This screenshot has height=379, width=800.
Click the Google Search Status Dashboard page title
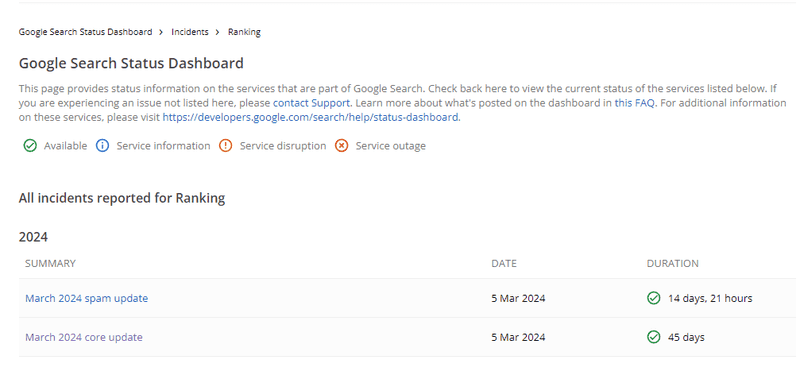[131, 63]
